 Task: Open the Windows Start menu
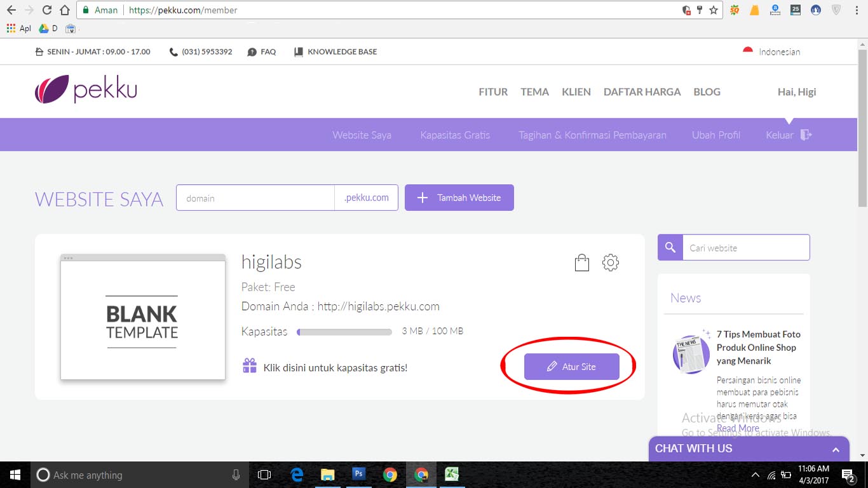coord(15,475)
